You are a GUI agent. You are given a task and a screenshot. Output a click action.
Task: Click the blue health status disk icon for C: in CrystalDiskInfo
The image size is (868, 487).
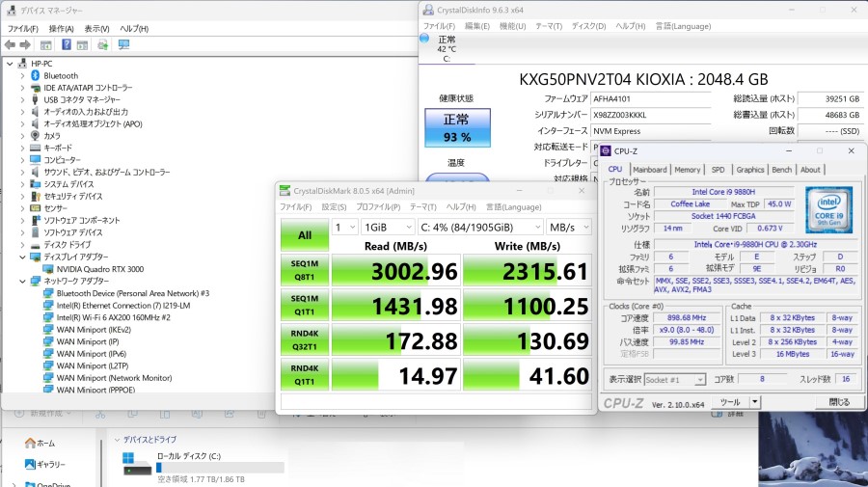[424, 39]
